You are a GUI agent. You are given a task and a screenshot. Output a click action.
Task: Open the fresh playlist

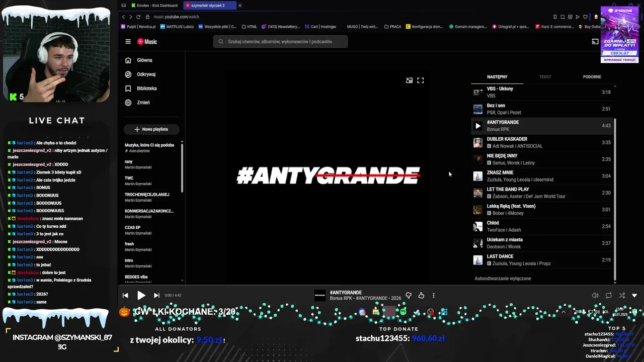coord(151,247)
